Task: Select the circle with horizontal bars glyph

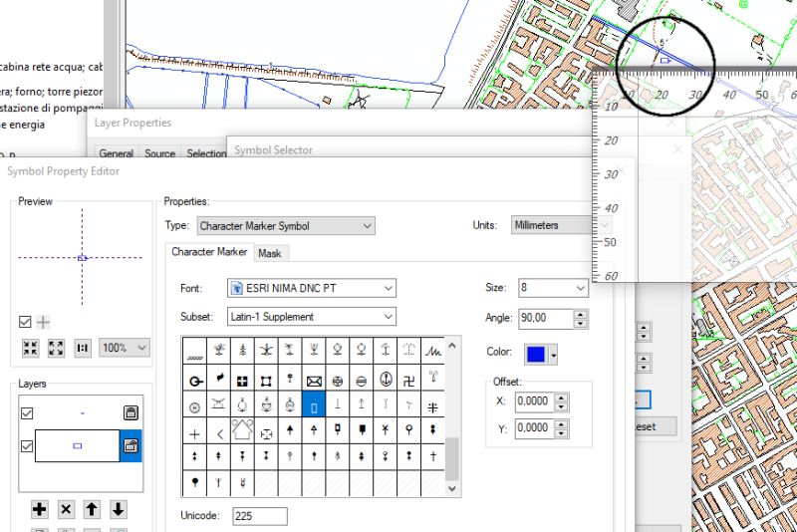Action: tap(362, 380)
